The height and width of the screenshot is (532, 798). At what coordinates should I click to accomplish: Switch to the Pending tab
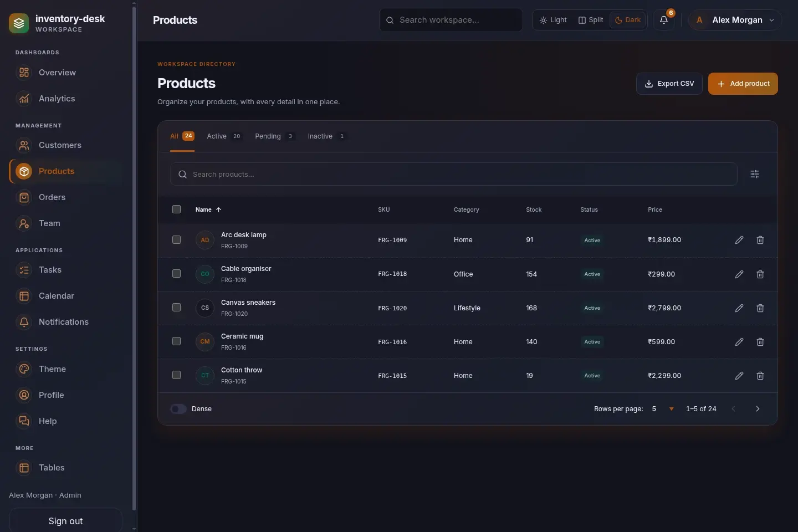click(x=275, y=136)
